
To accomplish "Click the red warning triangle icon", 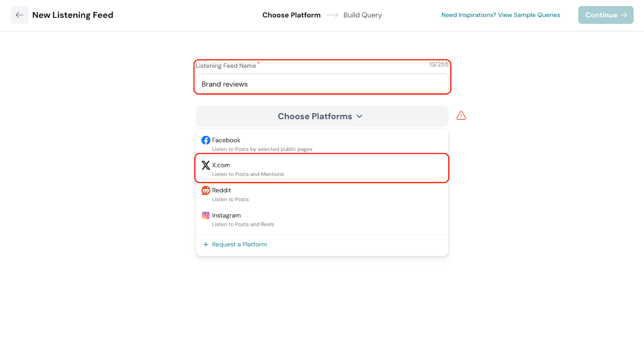I will tap(461, 116).
